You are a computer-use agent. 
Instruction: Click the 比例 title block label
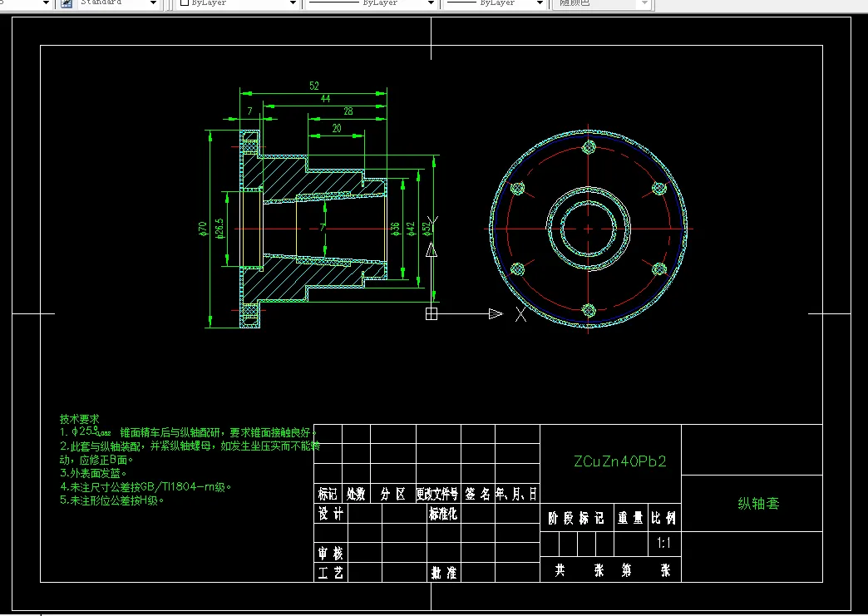663,518
